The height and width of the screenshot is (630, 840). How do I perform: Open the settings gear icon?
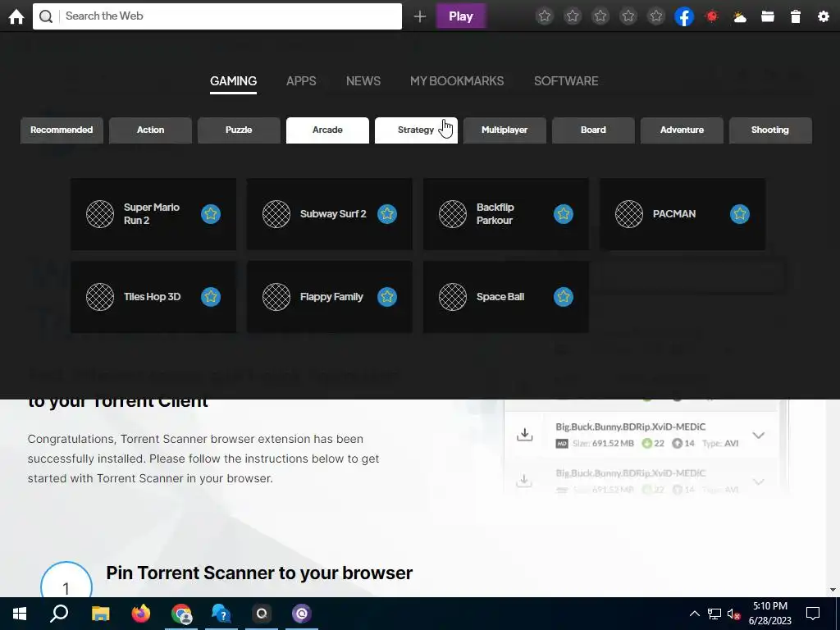(824, 16)
